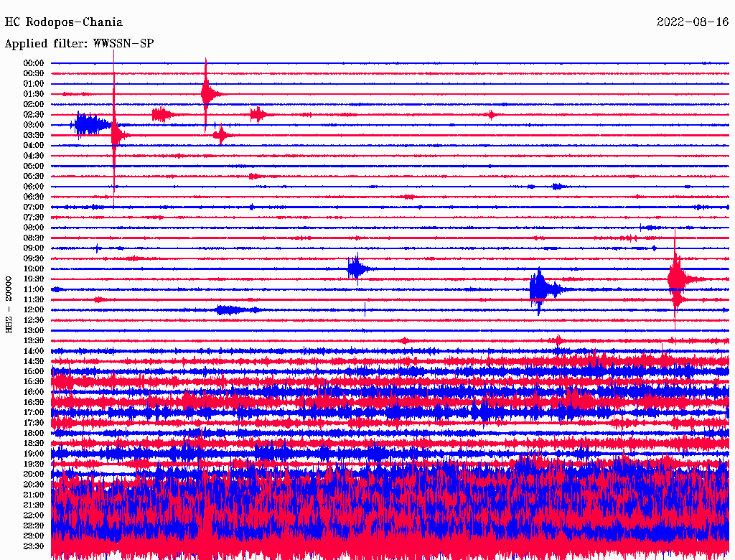Select the 00:00 time label
735x560 pixels.
pyautogui.click(x=34, y=63)
